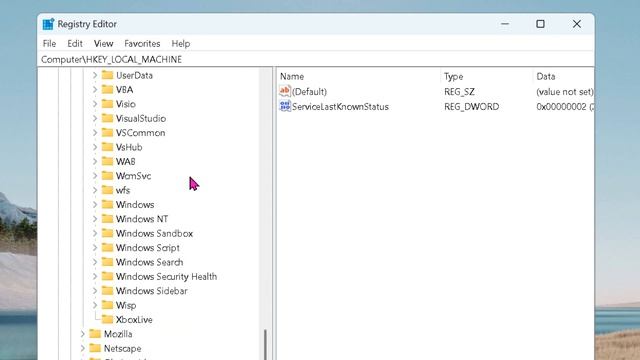This screenshot has width=640, height=360.
Task: Expand the Windows NT key
Action: 95,219
